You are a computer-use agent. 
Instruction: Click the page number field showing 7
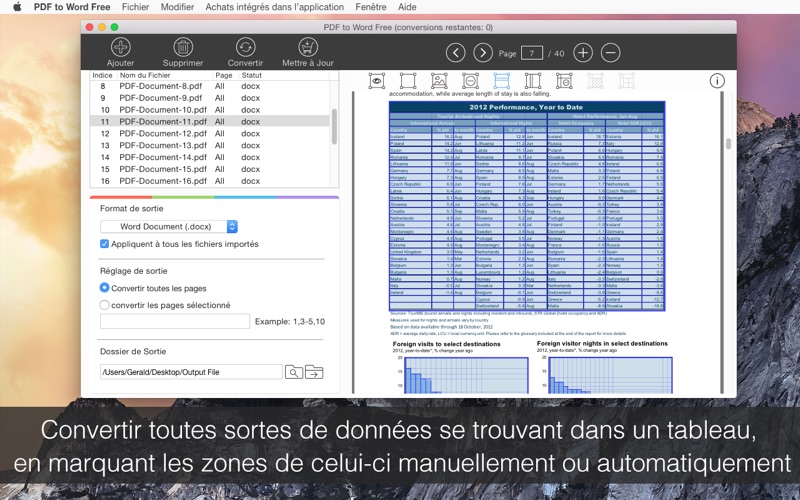pos(532,53)
